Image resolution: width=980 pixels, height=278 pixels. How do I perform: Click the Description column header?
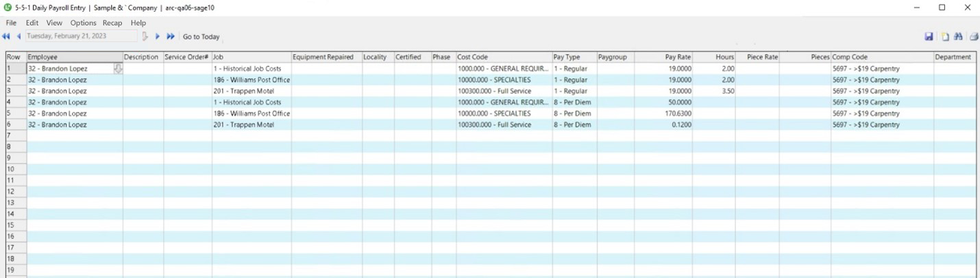143,57
